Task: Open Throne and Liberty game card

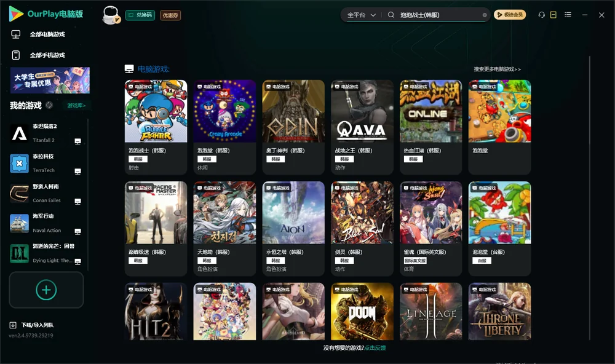Action: click(499, 312)
